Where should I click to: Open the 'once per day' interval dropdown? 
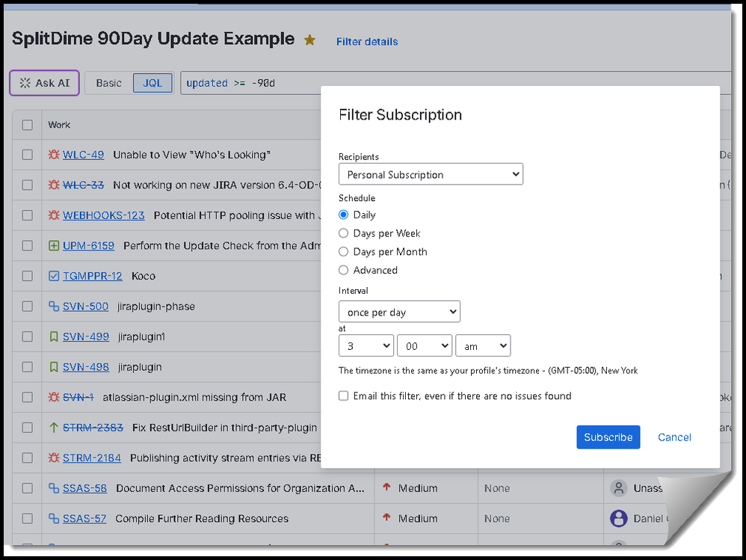tap(399, 311)
